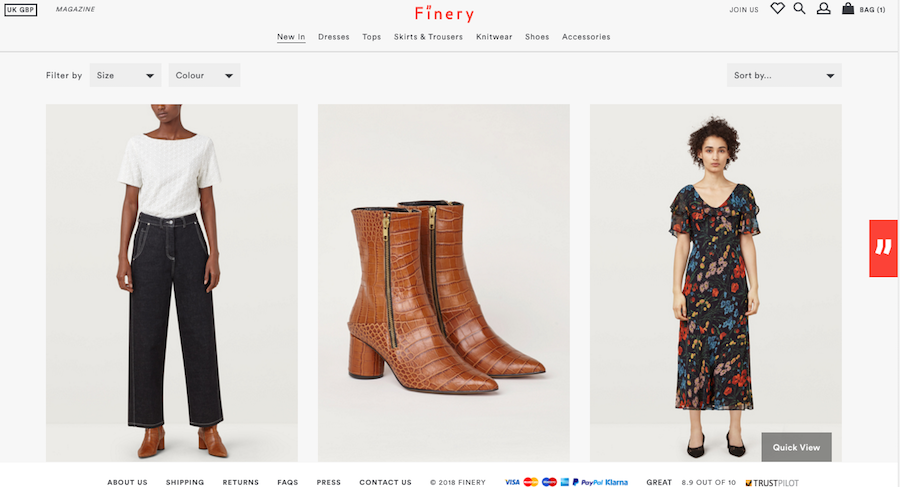Click the Finery logo
Image resolution: width=900 pixels, height=487 pixels.
(x=444, y=13)
